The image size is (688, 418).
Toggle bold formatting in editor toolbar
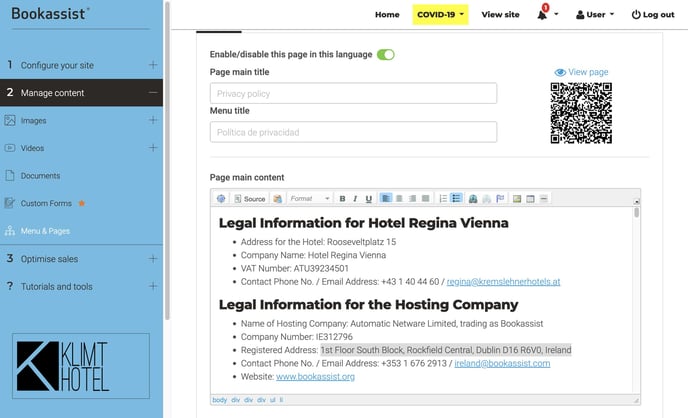tap(342, 199)
